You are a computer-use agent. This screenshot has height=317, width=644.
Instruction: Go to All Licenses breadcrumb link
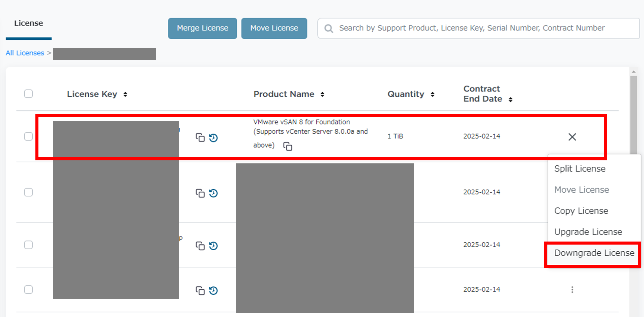click(25, 53)
